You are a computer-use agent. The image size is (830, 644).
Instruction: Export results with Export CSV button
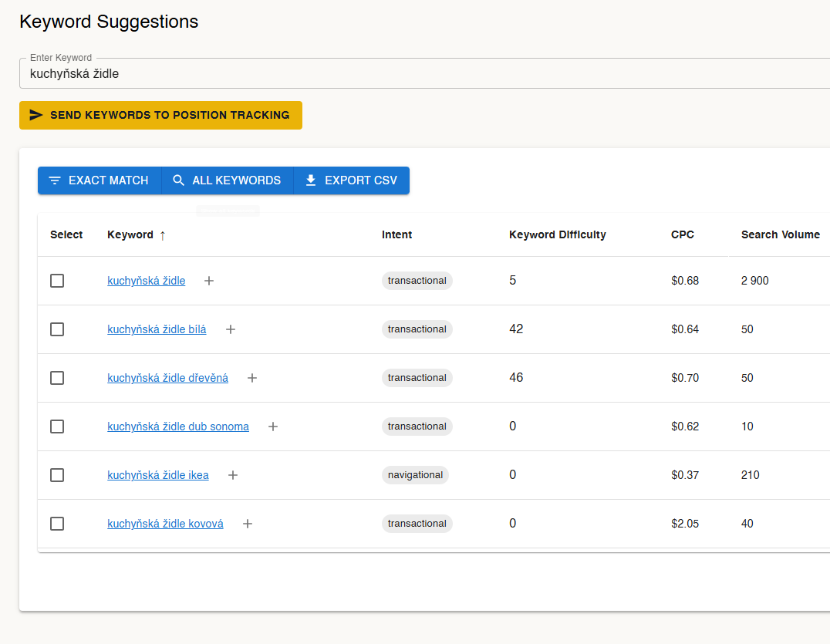352,180
